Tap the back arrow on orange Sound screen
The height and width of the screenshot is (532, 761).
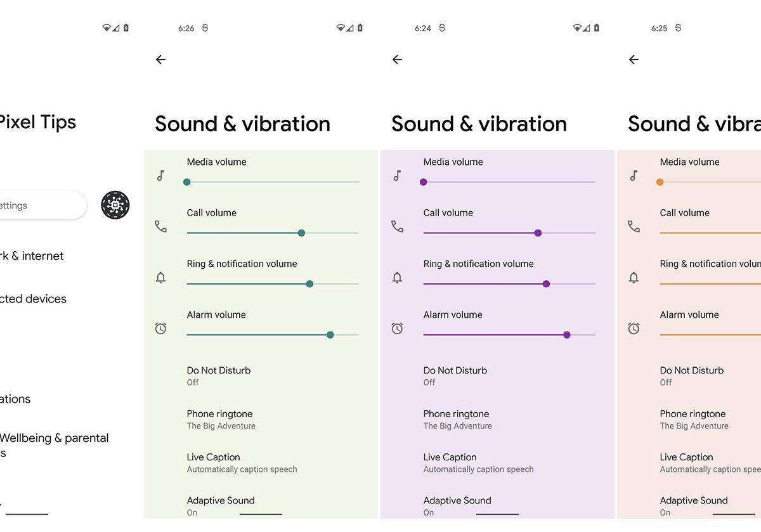click(x=634, y=60)
